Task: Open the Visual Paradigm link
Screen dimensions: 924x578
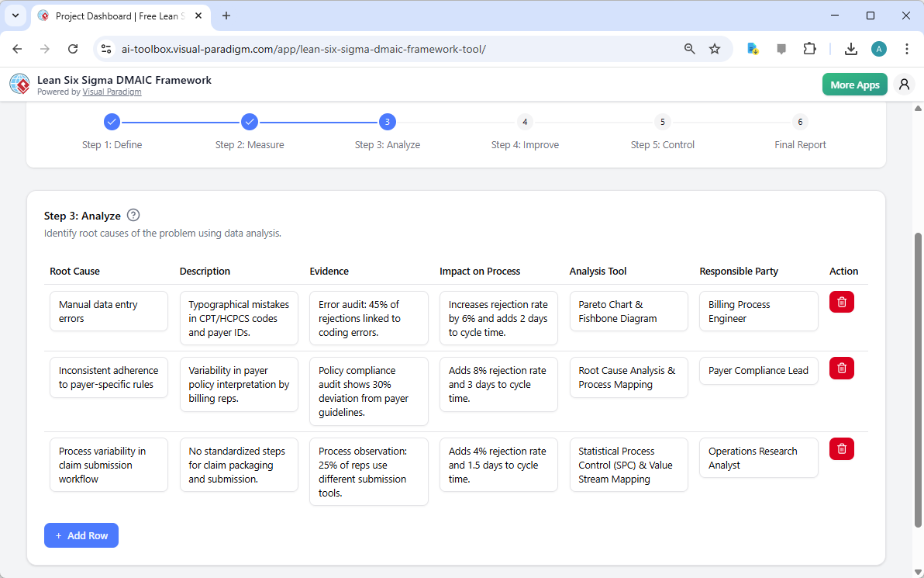Action: tap(112, 92)
